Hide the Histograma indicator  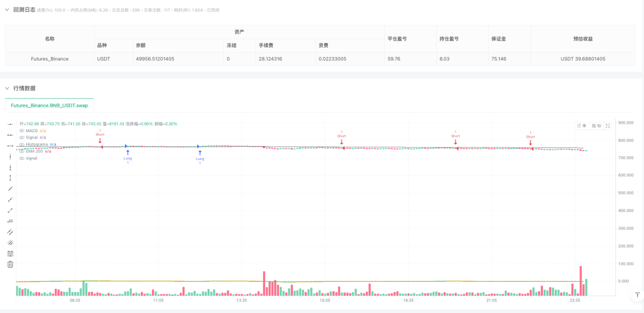coord(21,144)
